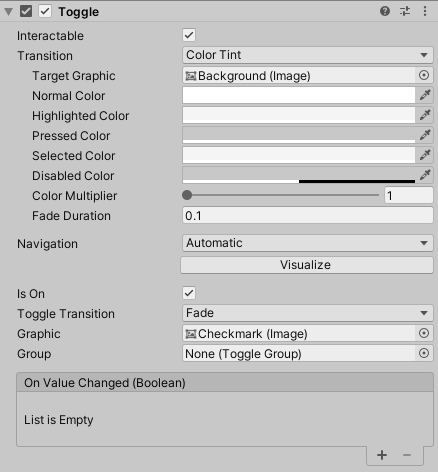Open the Toggle Transition Fade dropdown
Image resolution: width=438 pixels, height=472 pixels.
pyautogui.click(x=308, y=313)
